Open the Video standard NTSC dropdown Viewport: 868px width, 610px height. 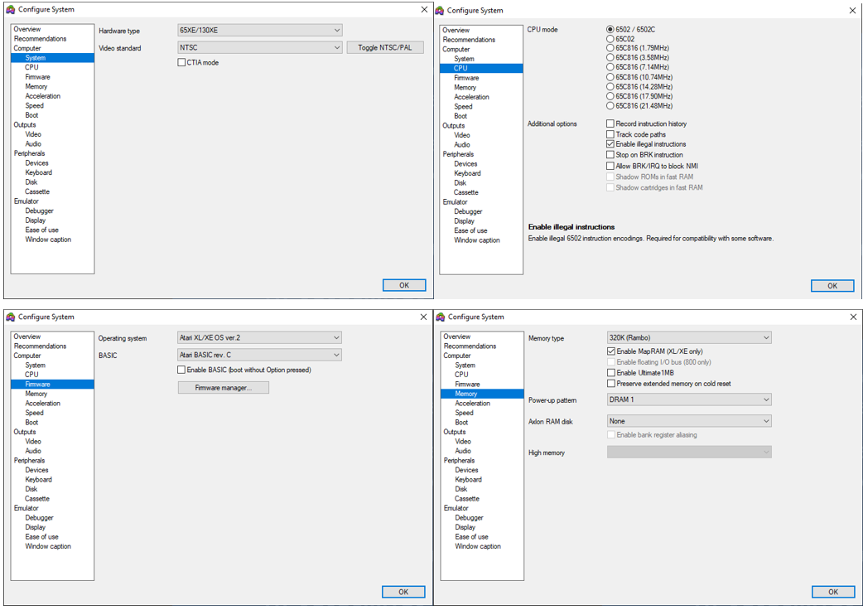click(x=259, y=47)
